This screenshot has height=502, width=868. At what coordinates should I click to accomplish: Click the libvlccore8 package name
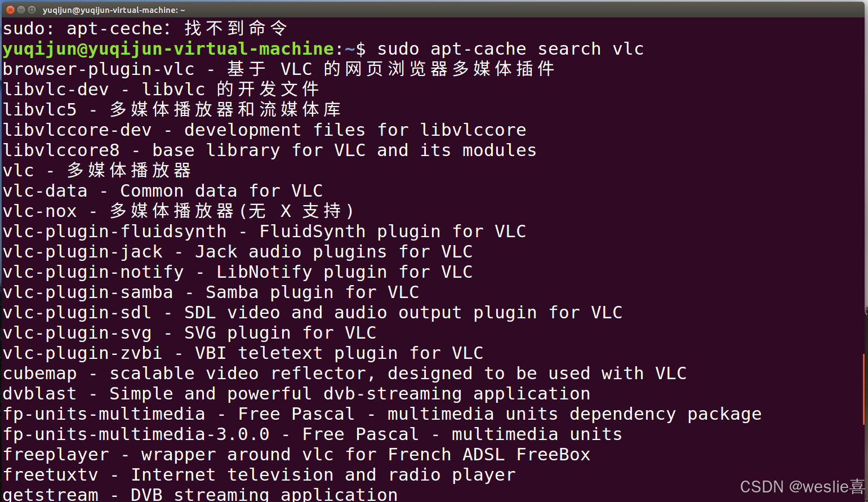[61, 150]
